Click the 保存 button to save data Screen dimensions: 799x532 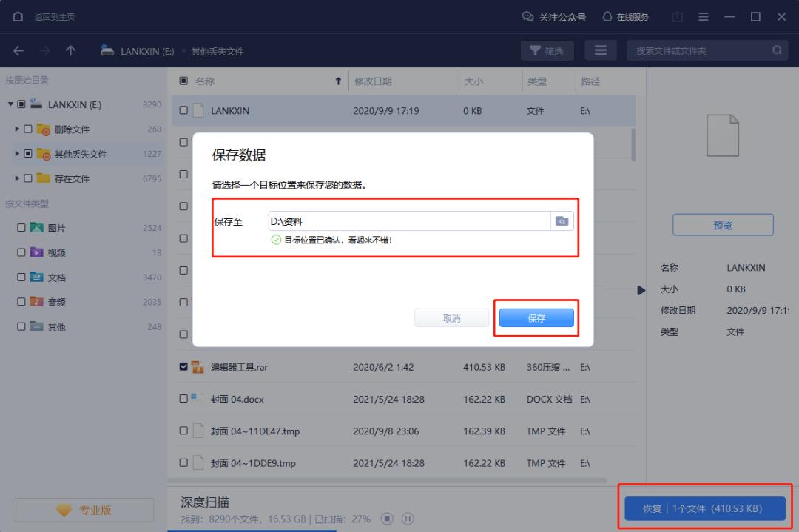click(536, 317)
